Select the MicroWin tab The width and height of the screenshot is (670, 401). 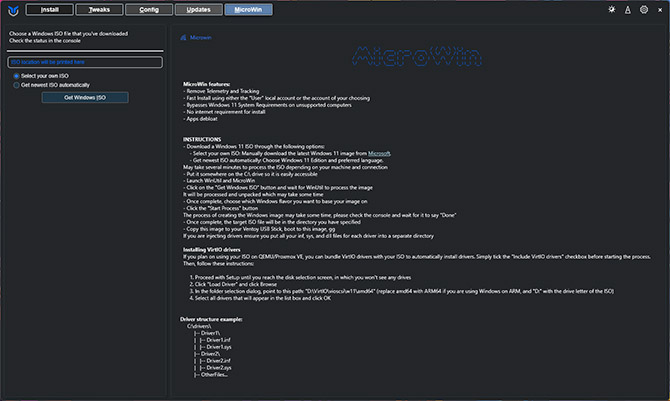(249, 10)
